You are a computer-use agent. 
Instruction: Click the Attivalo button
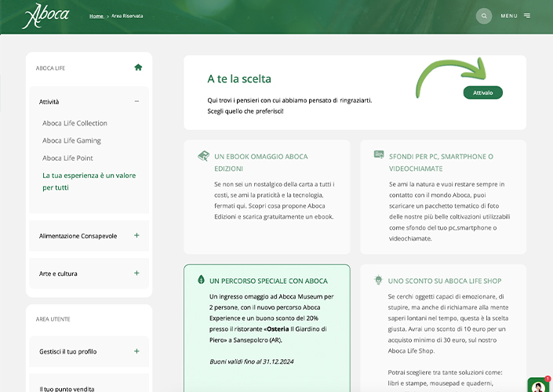(x=483, y=93)
